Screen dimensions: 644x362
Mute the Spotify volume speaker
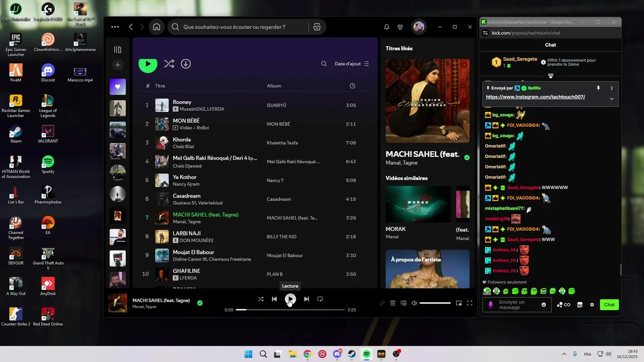click(414, 303)
